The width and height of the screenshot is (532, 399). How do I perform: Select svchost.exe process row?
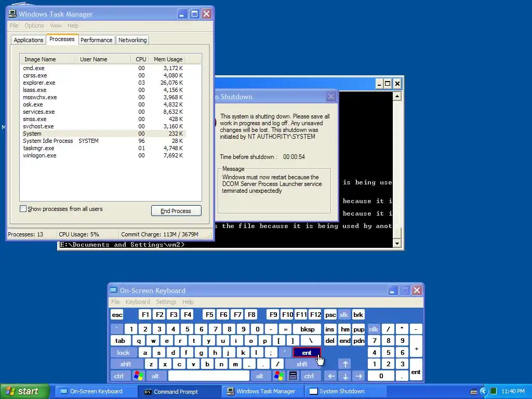[x=103, y=126]
